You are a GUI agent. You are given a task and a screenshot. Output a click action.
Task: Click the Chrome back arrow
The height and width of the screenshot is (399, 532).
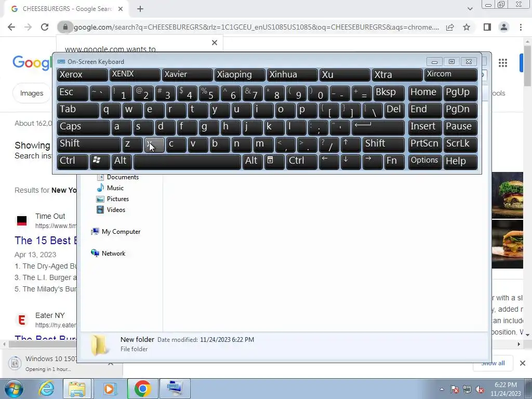coord(11,27)
